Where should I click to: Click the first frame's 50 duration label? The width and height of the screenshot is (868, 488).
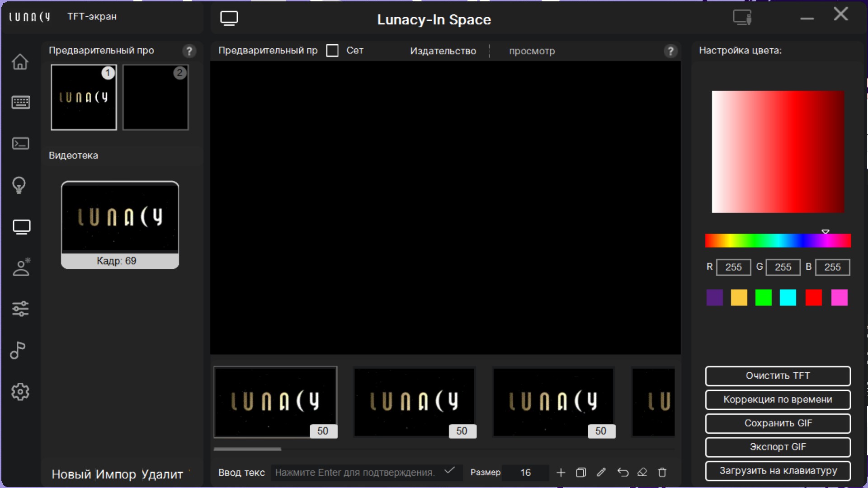[323, 431]
